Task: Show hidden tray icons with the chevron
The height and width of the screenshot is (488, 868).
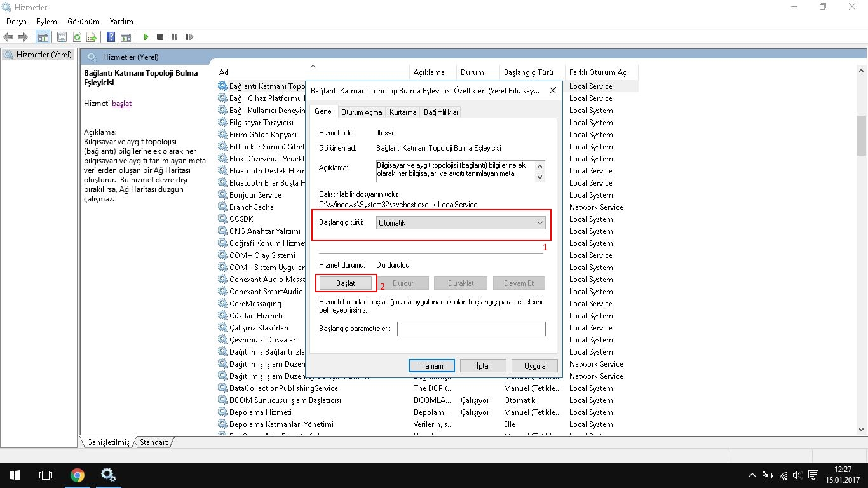Action: [753, 475]
